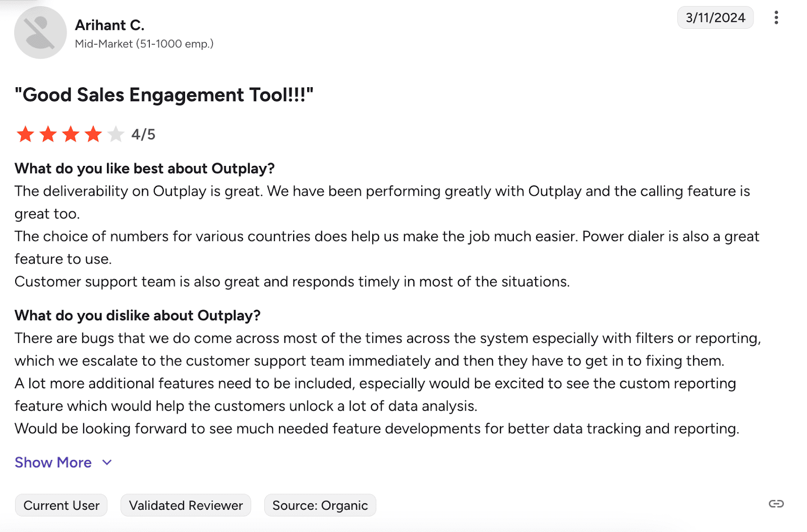Expand the review with Show More
Screen dimensions: 807x532
(x=53, y=462)
